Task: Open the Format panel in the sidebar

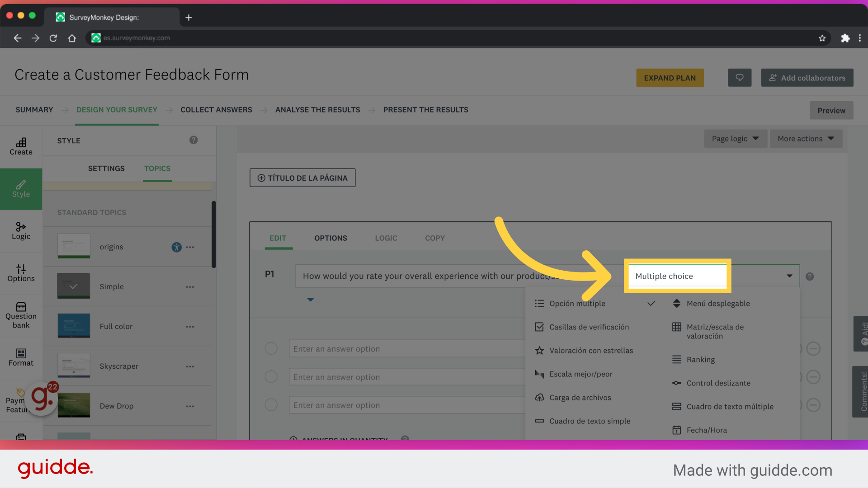Action: 21,357
